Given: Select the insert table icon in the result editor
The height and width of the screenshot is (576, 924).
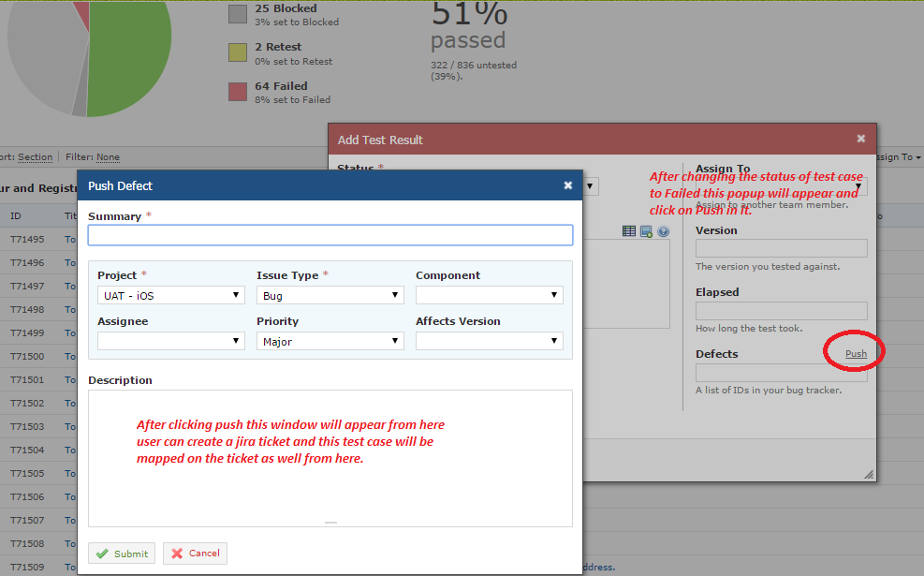Looking at the screenshot, I should pos(629,230).
